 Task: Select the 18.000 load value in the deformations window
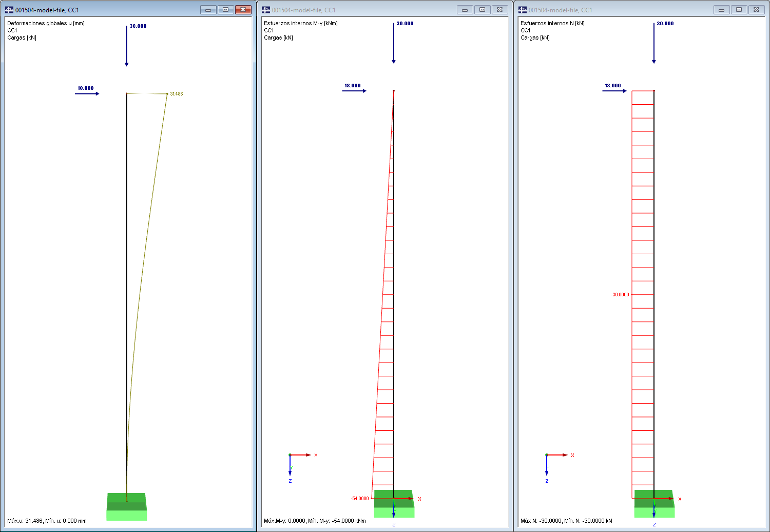[86, 88]
